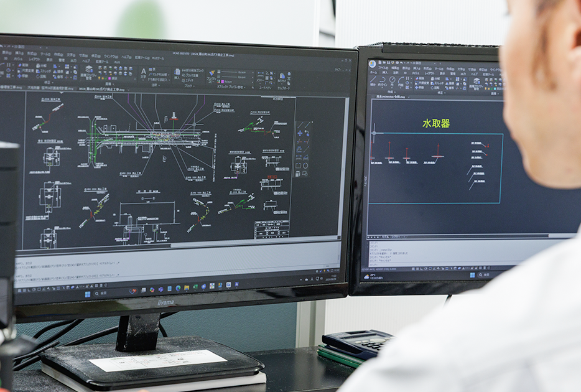Switch to the Insert ribbon tab on right monitor
Viewport: 581px width, 392px height.
[385, 73]
